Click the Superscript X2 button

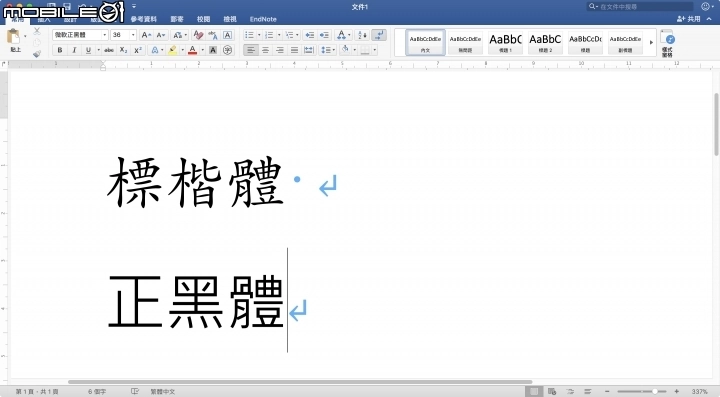point(138,50)
